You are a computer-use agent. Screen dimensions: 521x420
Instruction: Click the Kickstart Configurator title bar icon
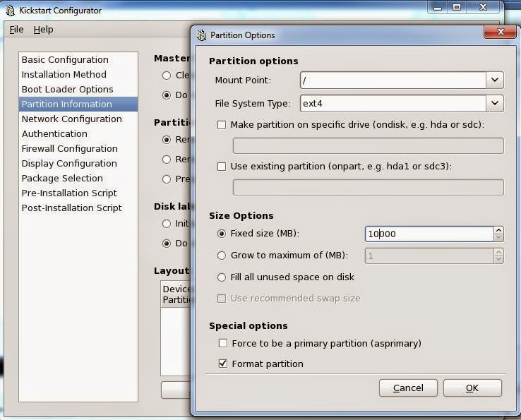10,11
